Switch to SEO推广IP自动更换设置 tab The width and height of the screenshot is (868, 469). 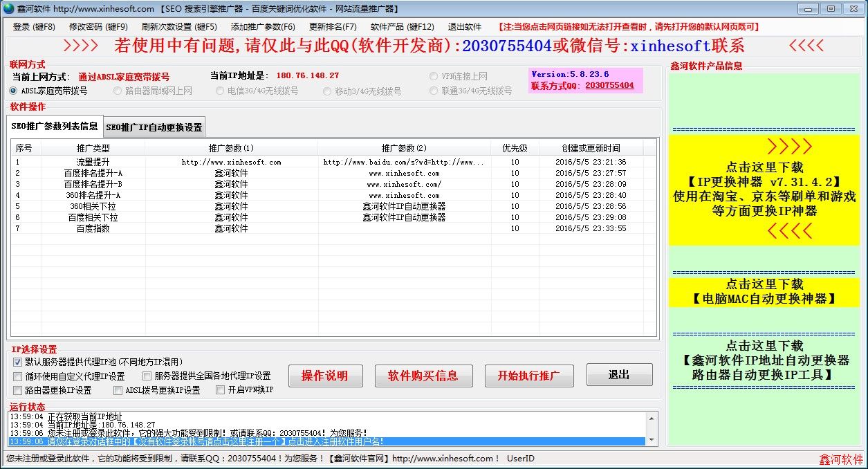click(x=154, y=127)
